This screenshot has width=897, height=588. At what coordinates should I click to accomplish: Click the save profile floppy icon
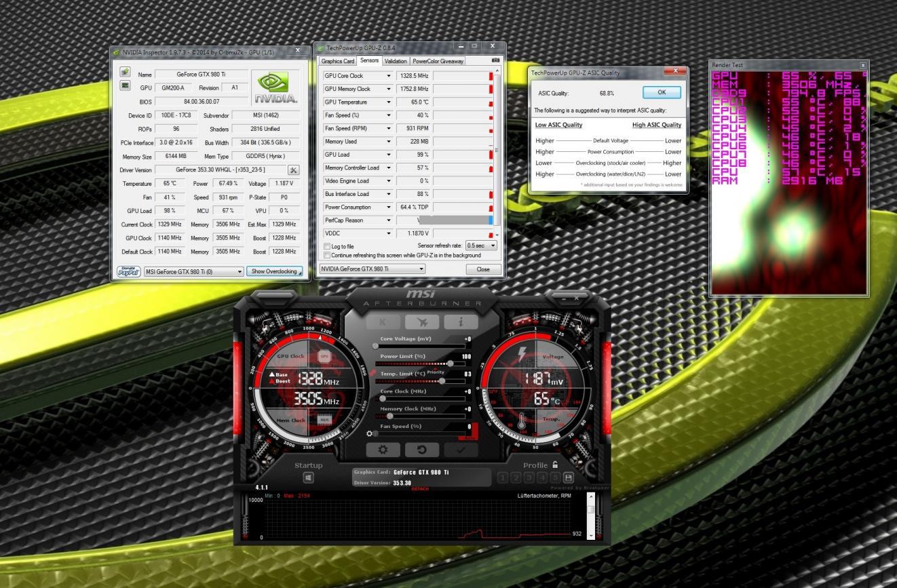pyautogui.click(x=569, y=477)
